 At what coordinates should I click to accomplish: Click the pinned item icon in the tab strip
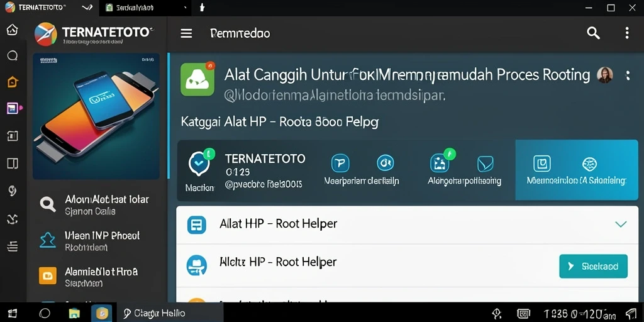coord(201,8)
